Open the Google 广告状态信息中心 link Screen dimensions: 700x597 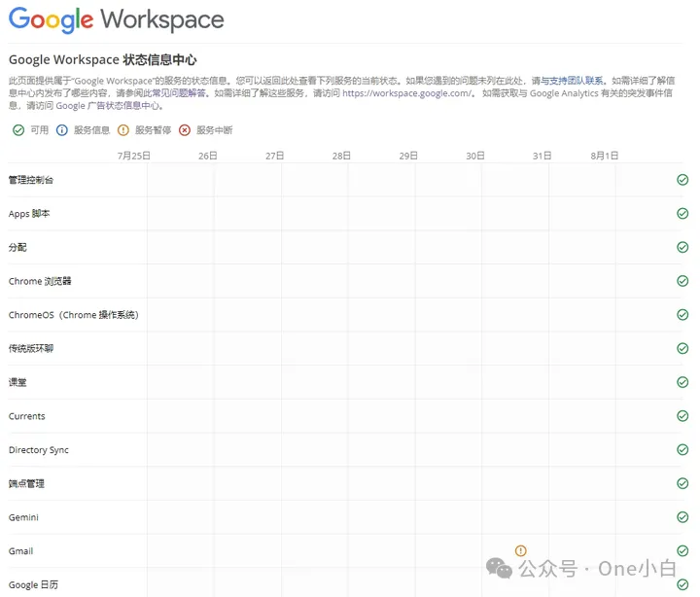click(107, 106)
